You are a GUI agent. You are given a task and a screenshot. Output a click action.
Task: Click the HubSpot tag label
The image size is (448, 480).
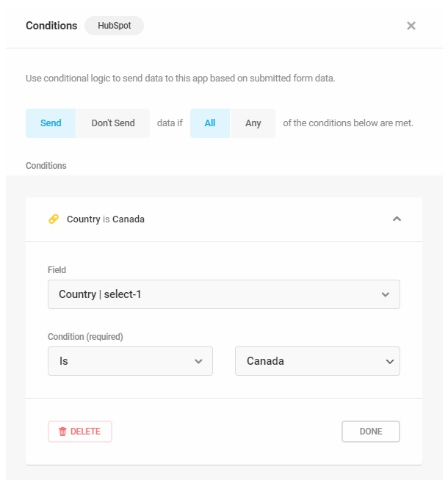pyautogui.click(x=115, y=26)
